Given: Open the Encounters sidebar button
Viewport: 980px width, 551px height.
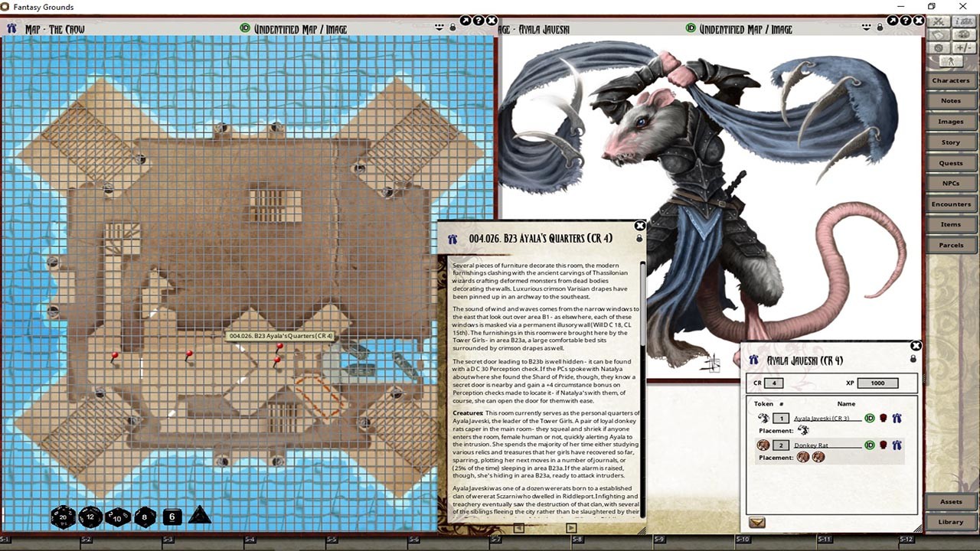Looking at the screenshot, I should (x=951, y=204).
